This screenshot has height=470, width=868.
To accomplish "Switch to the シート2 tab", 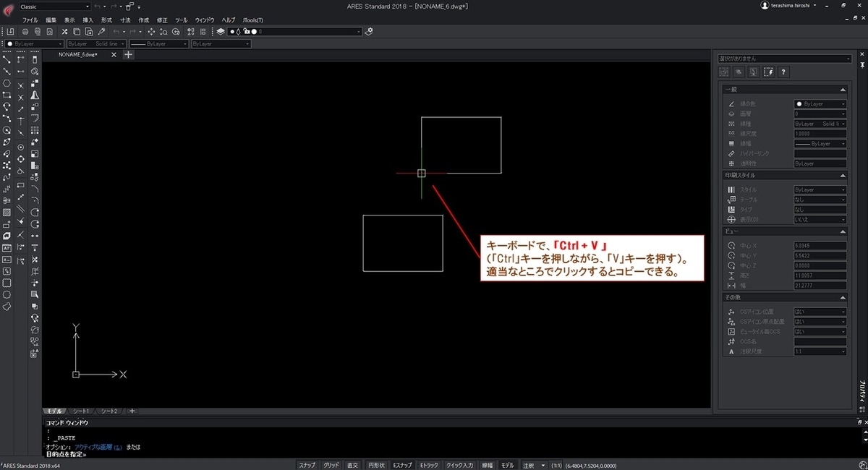I will coord(109,411).
